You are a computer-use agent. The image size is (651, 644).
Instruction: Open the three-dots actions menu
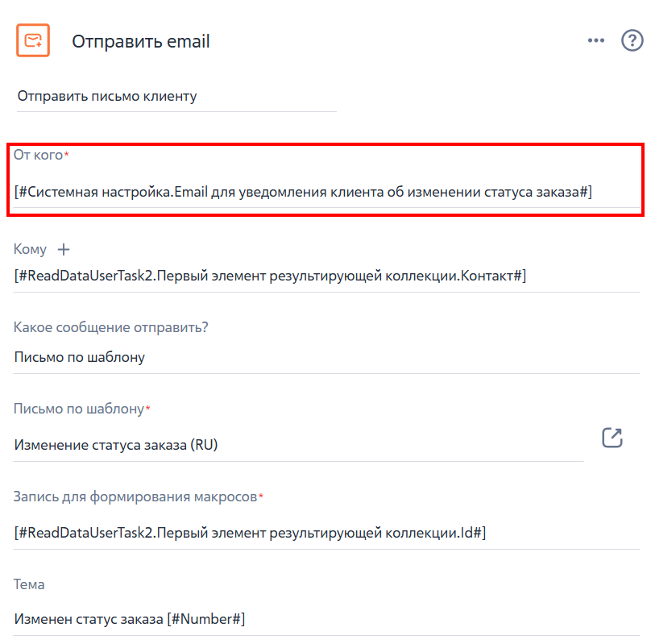coord(595,40)
